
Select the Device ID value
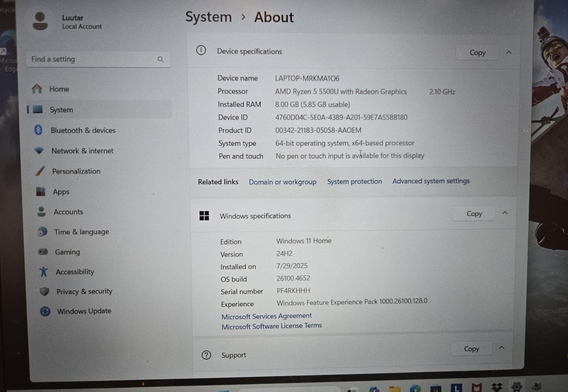(341, 117)
